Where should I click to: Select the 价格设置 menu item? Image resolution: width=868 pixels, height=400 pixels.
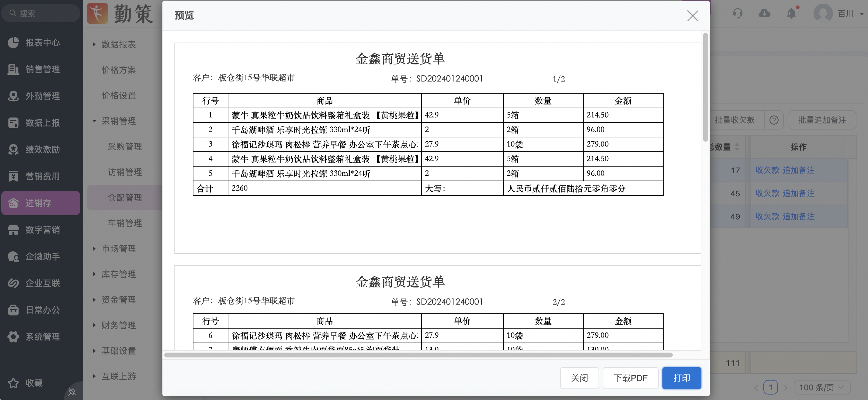click(x=119, y=95)
